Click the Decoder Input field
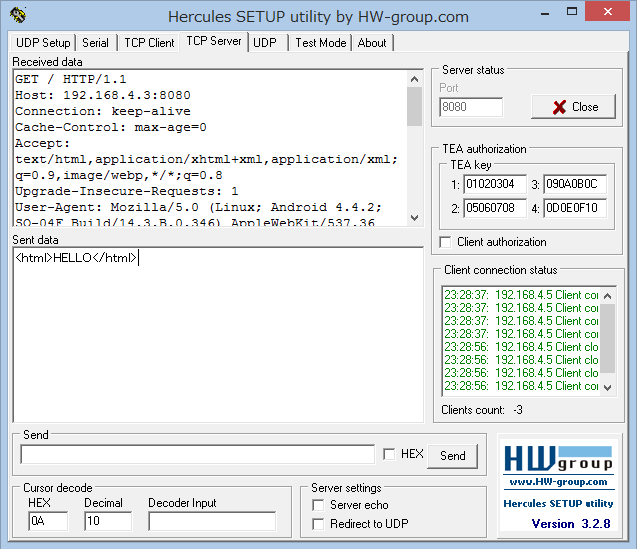This screenshot has height=549, width=637. pyautogui.click(x=211, y=521)
